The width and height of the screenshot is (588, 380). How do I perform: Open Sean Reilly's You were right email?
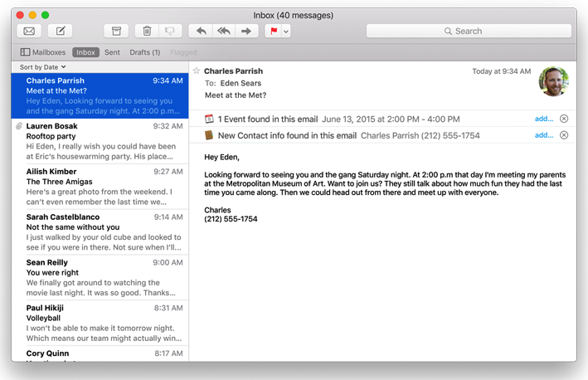pos(100,277)
